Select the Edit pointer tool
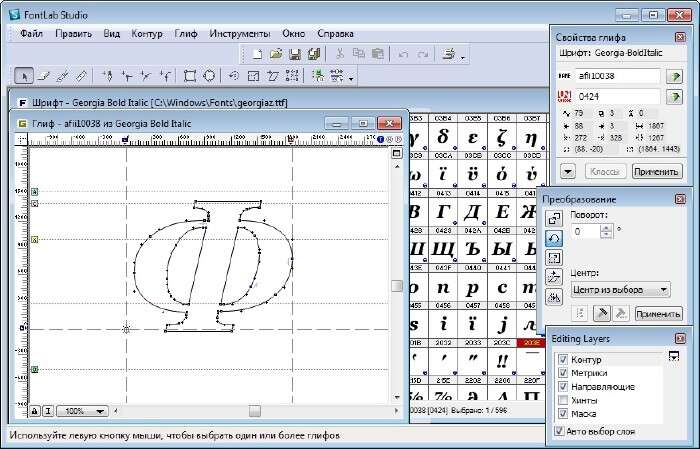 coord(24,76)
